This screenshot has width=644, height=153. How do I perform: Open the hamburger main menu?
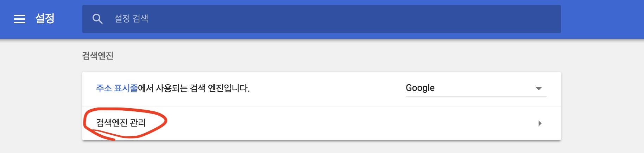(20, 19)
